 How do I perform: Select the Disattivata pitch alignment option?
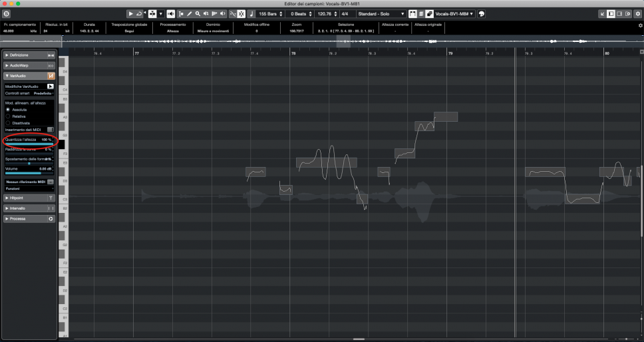click(8, 122)
